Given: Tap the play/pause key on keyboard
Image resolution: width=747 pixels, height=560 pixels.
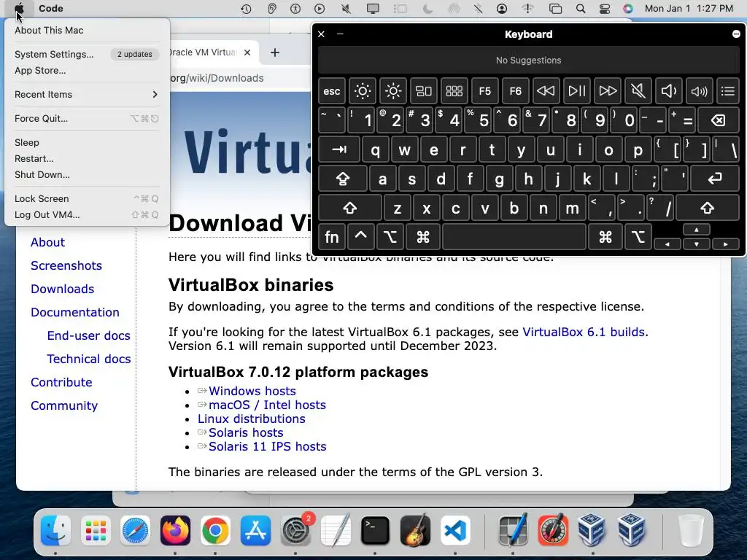Looking at the screenshot, I should [x=576, y=91].
